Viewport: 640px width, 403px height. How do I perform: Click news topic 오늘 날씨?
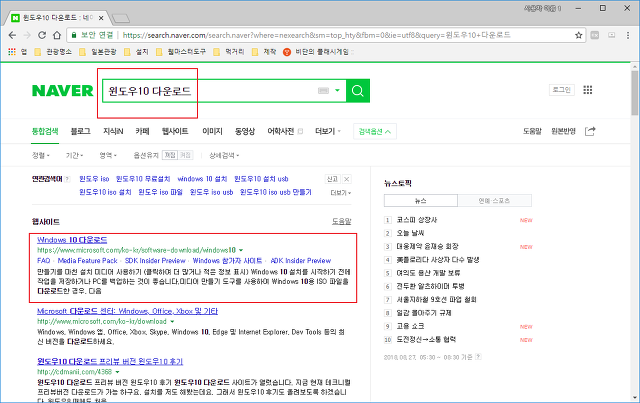410,233
